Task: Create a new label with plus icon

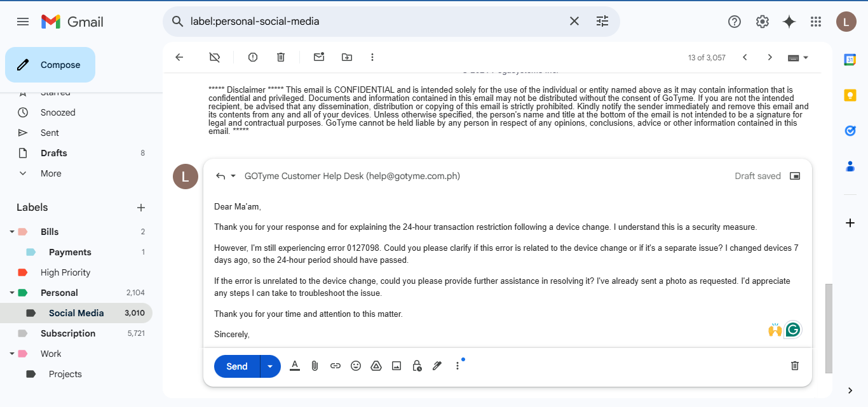Action: 141,208
